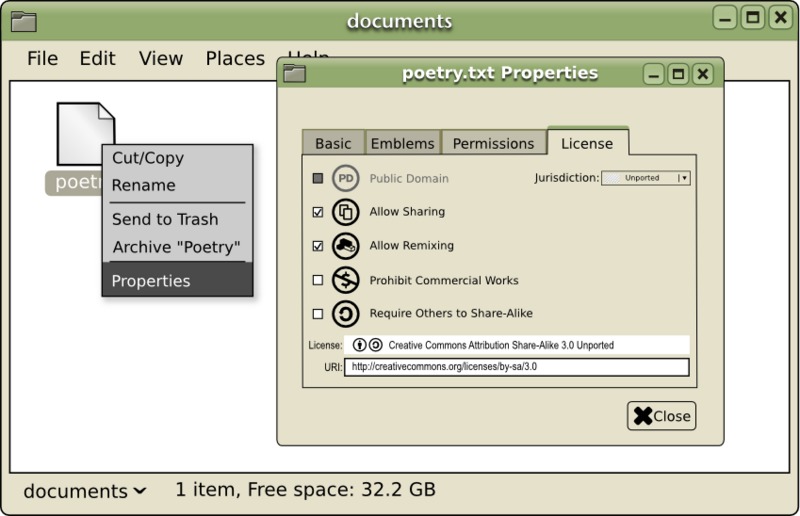800x516 pixels.
Task: Click the Prohibit Commercial Works dollar icon
Action: 346,280
